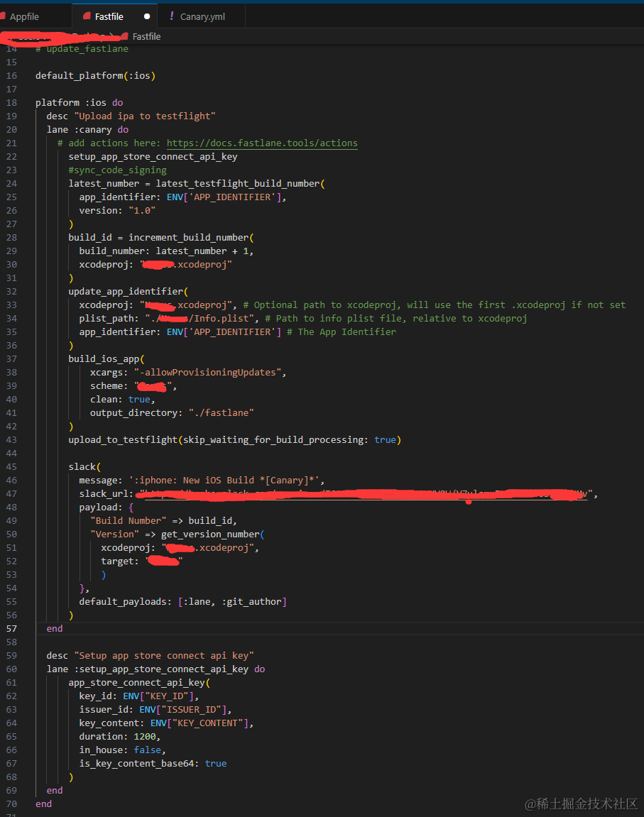
Task: Click issuer_id: ENV["ISSUER_ID"] line
Action: (155, 710)
